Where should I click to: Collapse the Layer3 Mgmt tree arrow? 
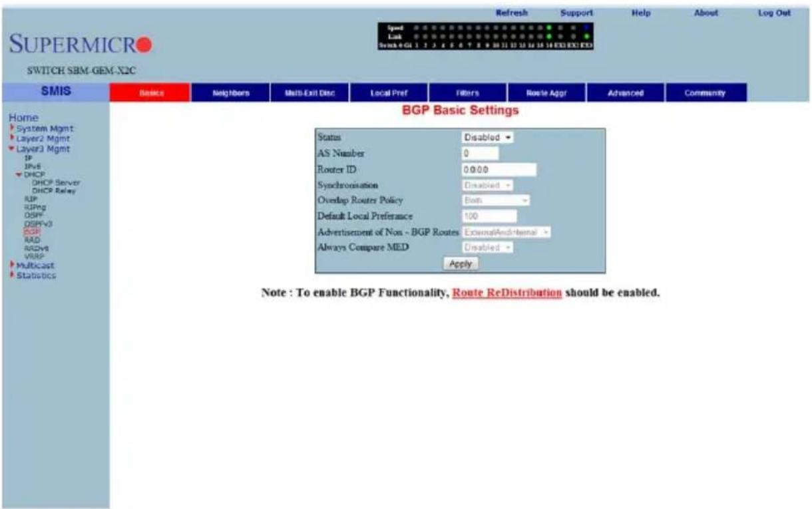point(10,149)
